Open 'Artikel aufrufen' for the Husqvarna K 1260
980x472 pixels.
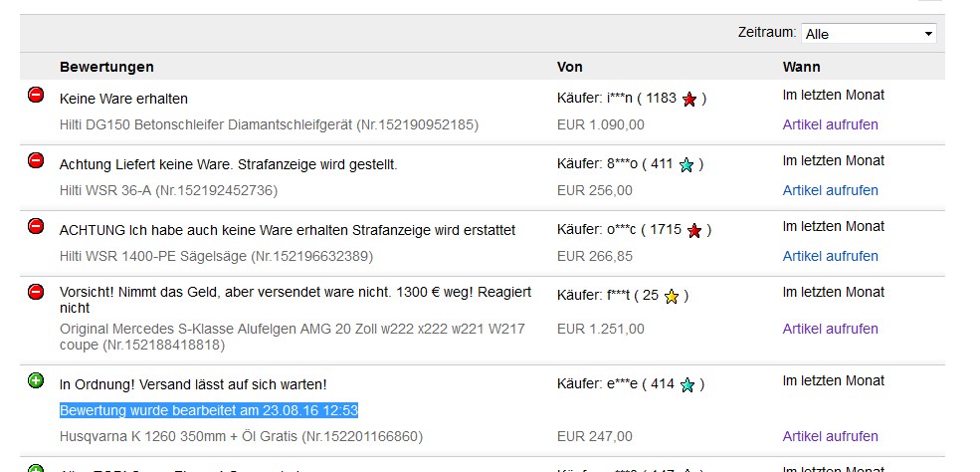830,436
